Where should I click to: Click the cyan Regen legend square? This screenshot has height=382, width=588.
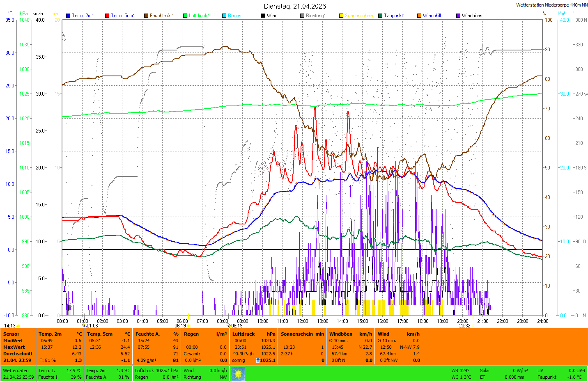click(224, 16)
